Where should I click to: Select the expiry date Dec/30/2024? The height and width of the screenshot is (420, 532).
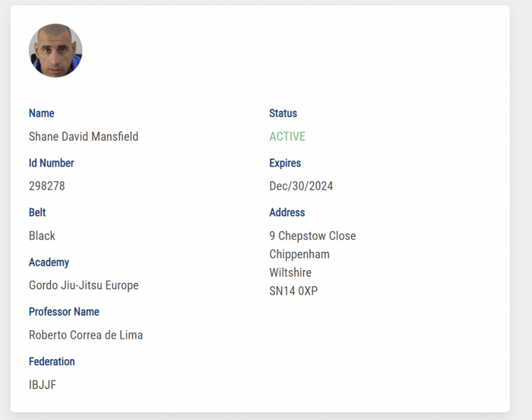coord(301,186)
